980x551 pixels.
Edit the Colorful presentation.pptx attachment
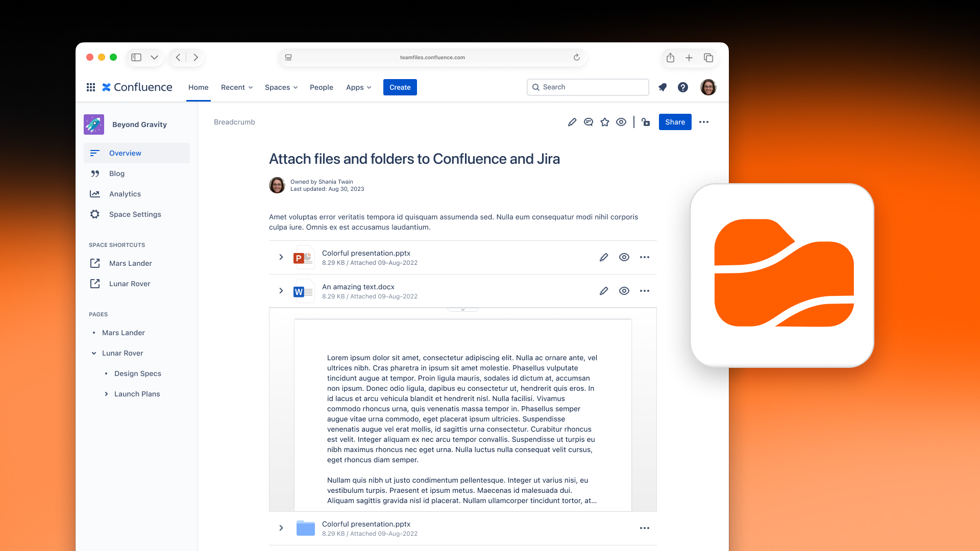604,257
